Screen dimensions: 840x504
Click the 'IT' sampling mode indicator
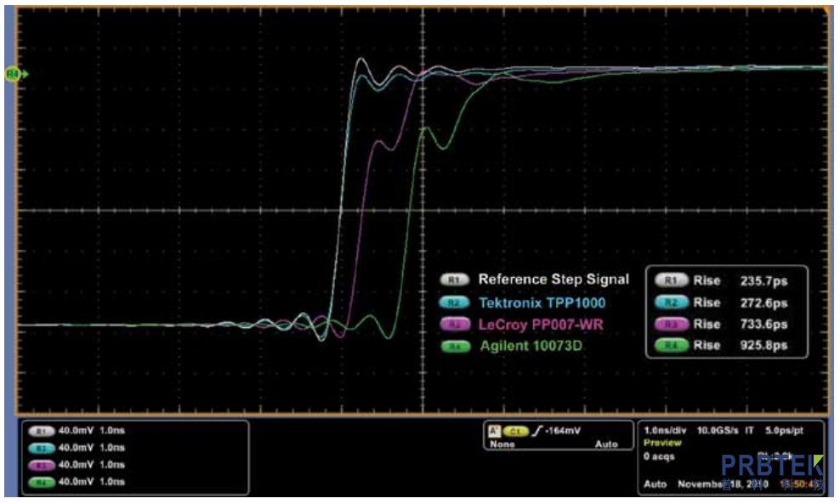tap(750, 431)
